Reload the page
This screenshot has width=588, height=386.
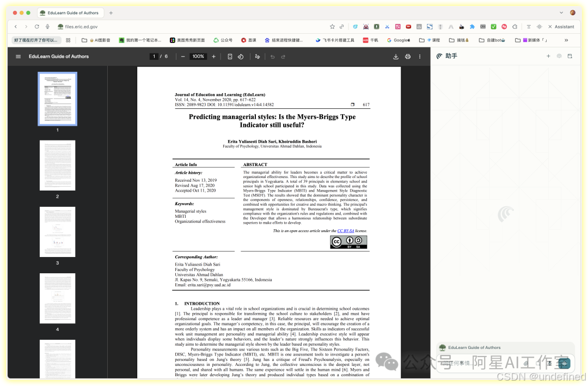pyautogui.click(x=37, y=27)
